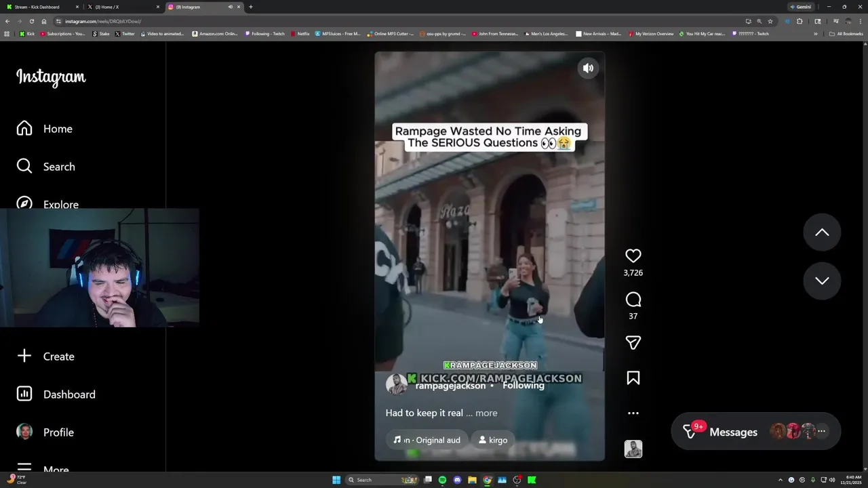Open Windows Start menu
Viewport: 868px width, 488px height.
(336, 480)
